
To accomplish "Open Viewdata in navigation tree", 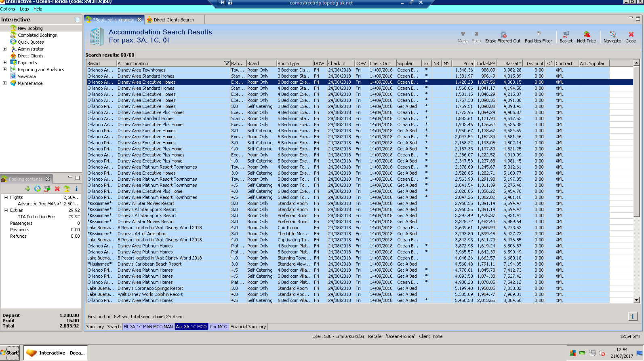I will 27,76.
